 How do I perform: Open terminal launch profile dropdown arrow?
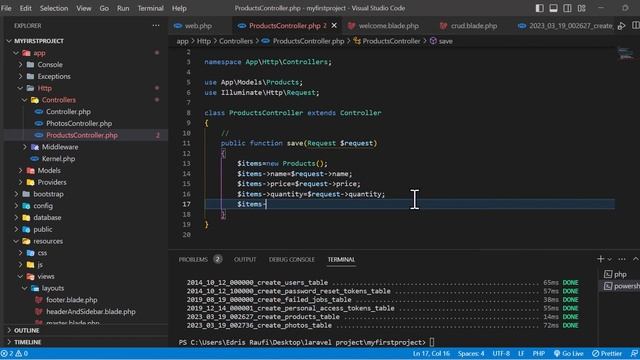pyautogui.click(x=609, y=260)
